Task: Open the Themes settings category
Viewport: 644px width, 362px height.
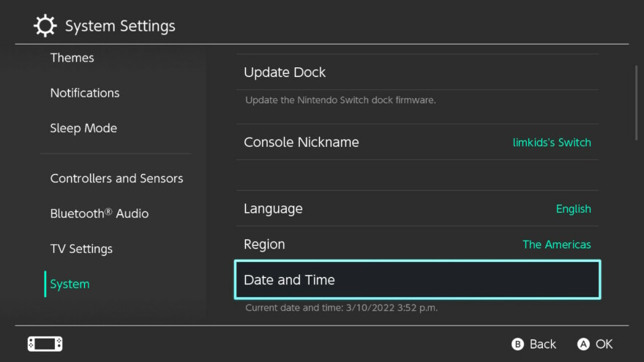Action: tap(72, 58)
